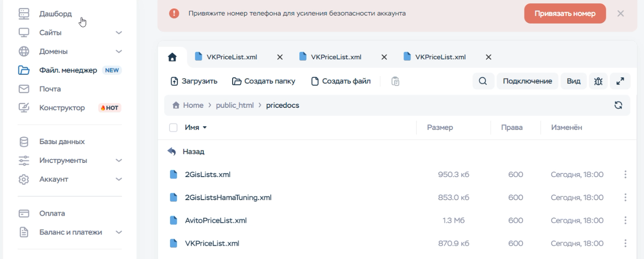Tick the select-all checkbox in header
Viewport: 644px width, 259px height.
(x=173, y=128)
